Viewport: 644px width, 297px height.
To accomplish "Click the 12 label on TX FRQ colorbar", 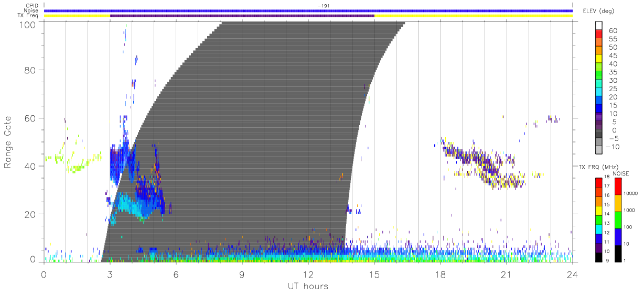I will click(607, 233).
